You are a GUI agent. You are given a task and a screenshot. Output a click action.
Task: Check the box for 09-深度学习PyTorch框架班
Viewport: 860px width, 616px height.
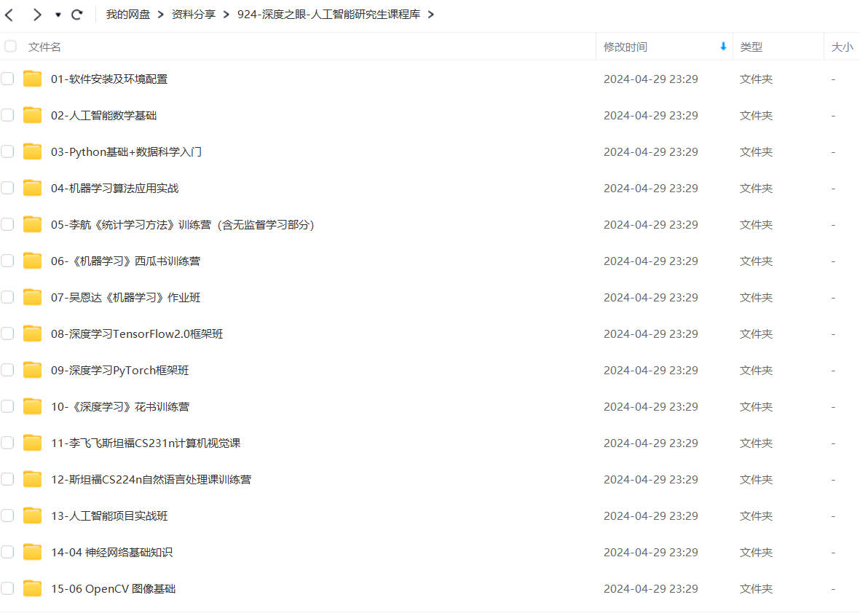point(7,370)
